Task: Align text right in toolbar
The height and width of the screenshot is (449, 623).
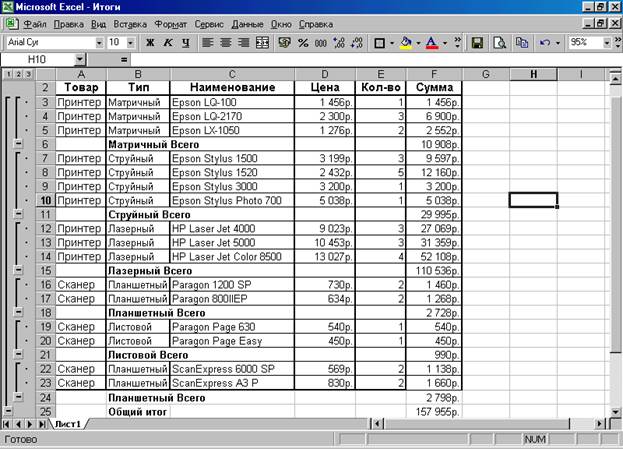Action: click(x=243, y=43)
